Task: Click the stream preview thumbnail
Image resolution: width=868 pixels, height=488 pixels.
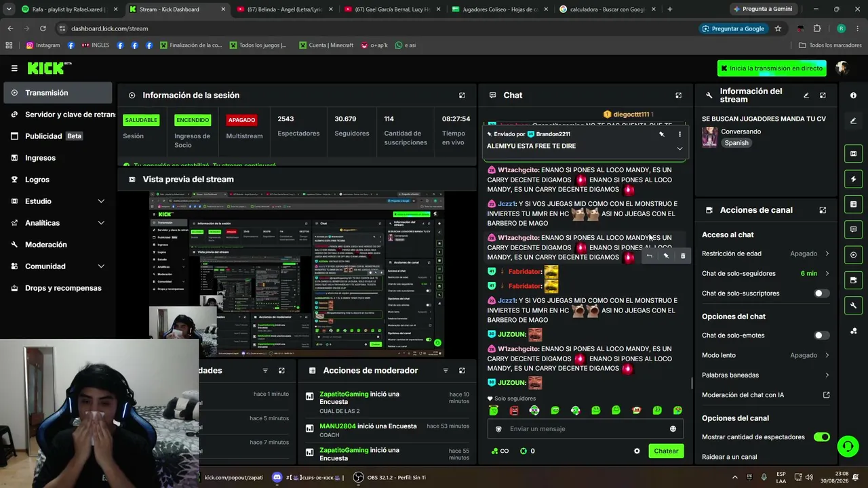Action: 296,274
